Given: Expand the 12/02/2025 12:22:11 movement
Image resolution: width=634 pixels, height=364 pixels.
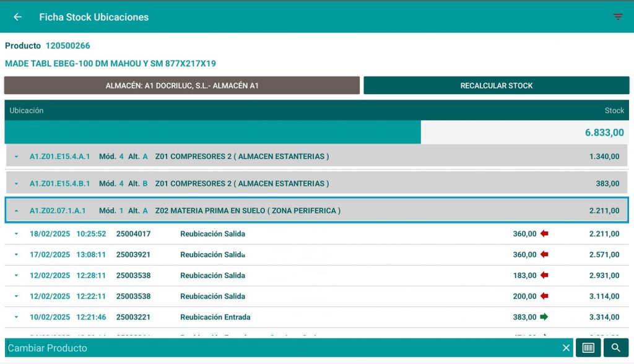Looking at the screenshot, I should [17, 297].
